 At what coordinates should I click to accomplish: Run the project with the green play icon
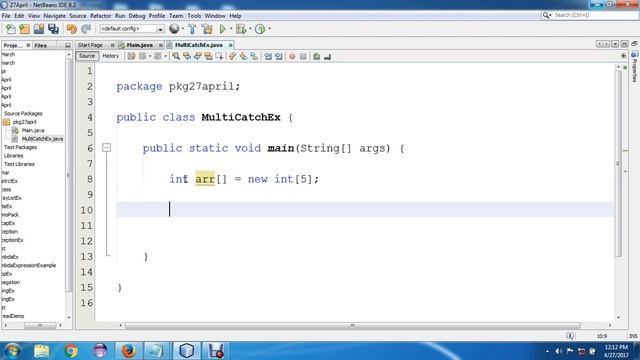coord(222,29)
